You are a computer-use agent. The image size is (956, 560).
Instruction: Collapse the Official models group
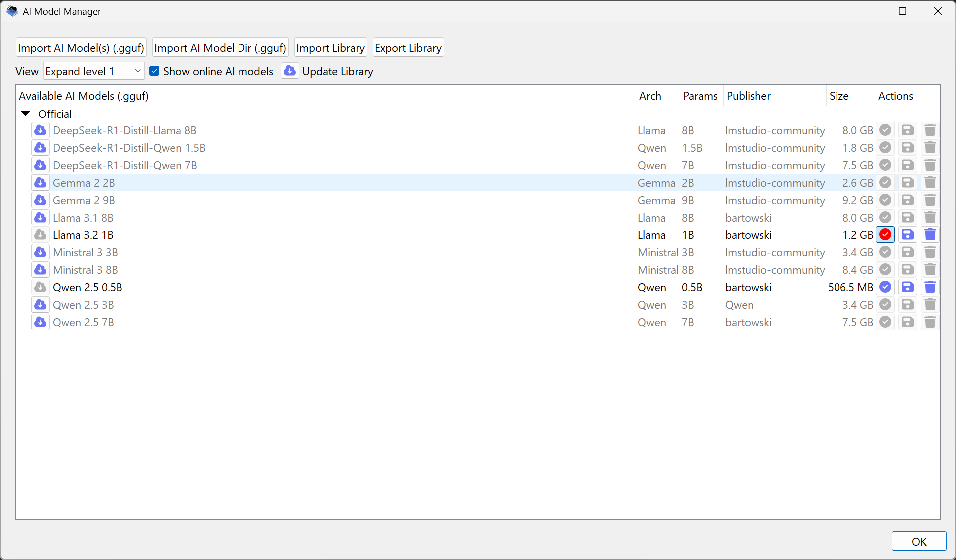coord(26,114)
